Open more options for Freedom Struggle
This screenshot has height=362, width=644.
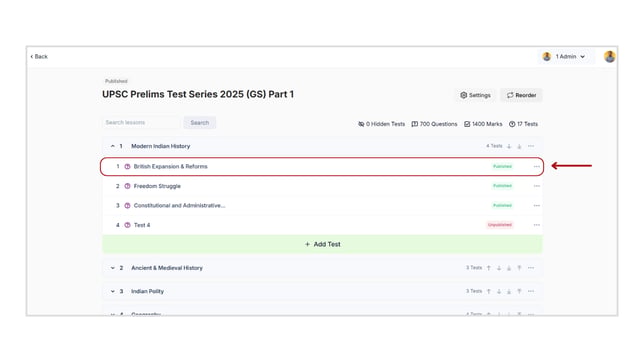(537, 186)
